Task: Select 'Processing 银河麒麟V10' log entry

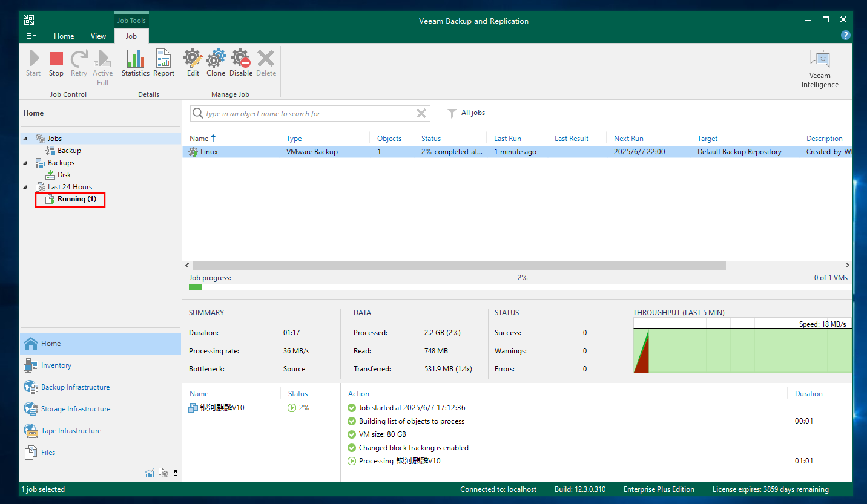Action: coord(400,461)
